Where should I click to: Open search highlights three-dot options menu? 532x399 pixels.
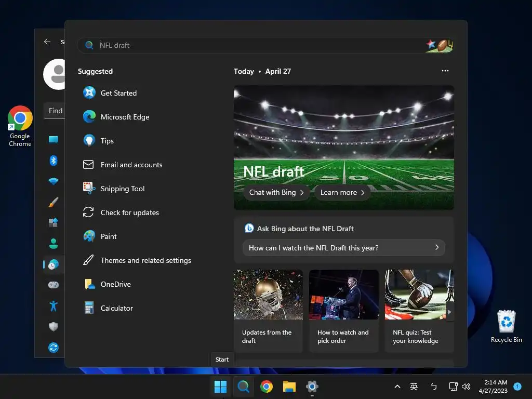point(445,71)
